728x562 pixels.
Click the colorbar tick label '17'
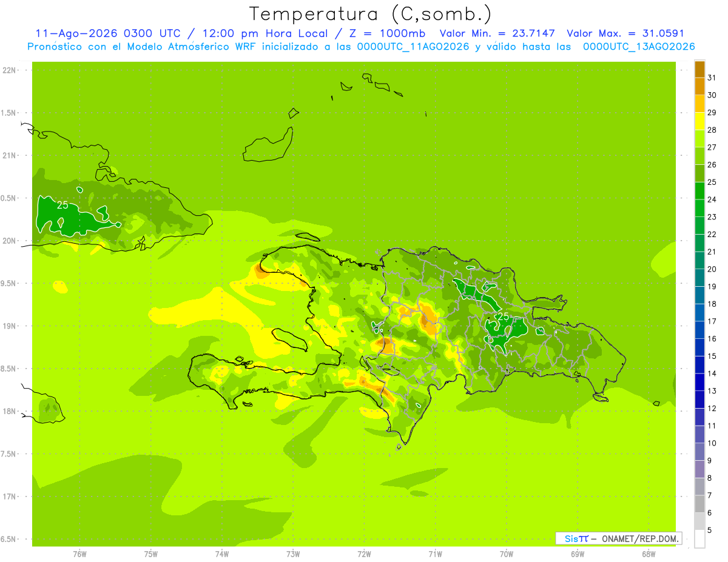point(712,321)
